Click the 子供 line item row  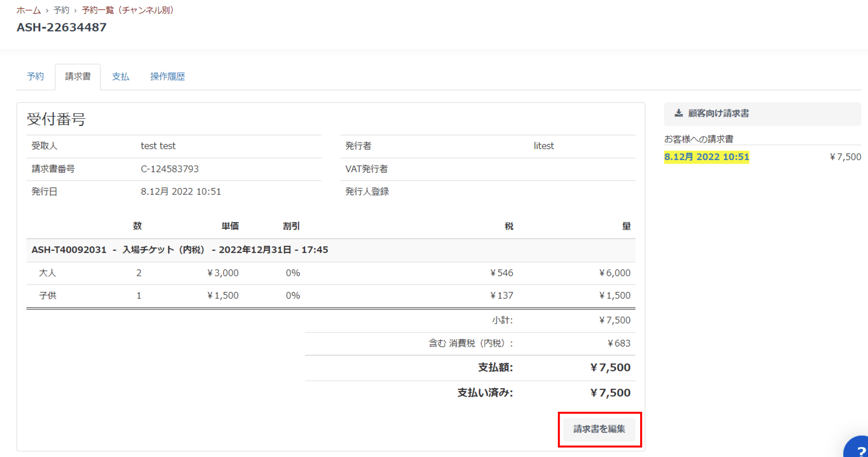(x=47, y=295)
